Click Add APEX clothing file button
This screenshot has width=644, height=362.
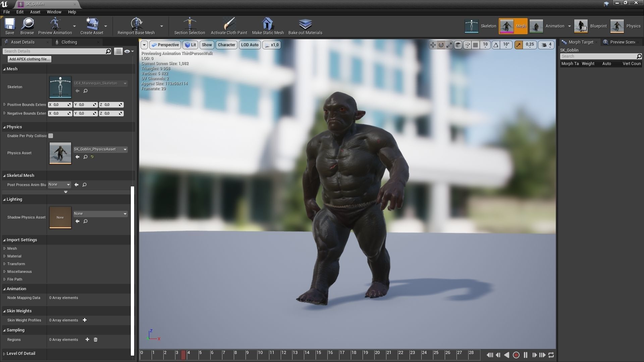tap(29, 59)
